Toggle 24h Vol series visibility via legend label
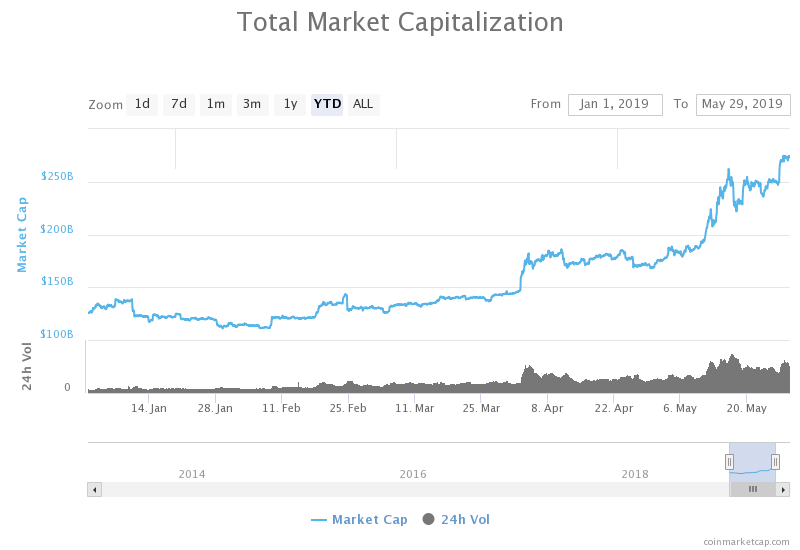This screenshot has height=550, width=800. coord(465,519)
